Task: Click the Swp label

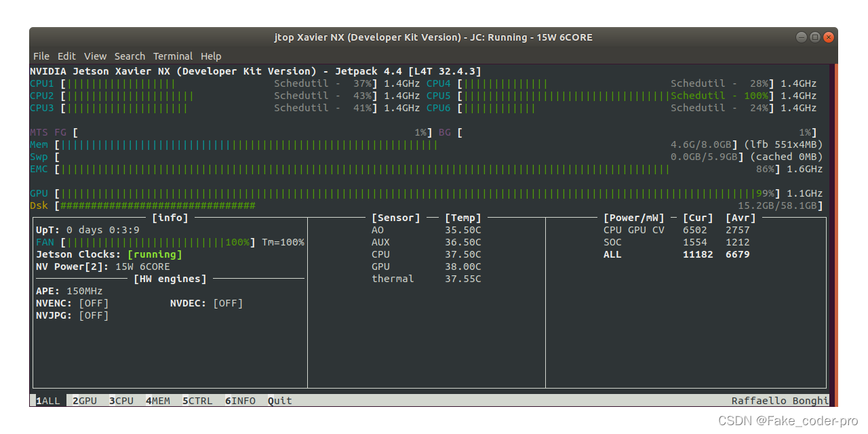Action: pos(39,157)
